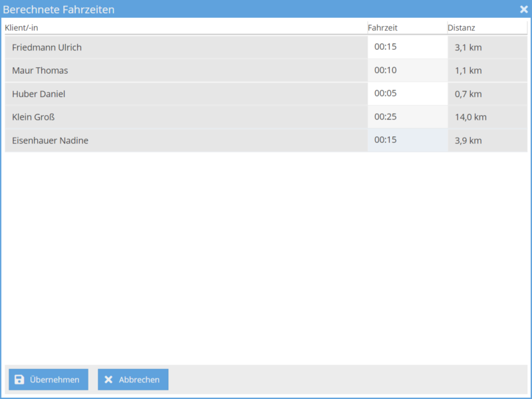Click the 3,9 km distance cell
The width and height of the screenshot is (532, 399).
(468, 141)
